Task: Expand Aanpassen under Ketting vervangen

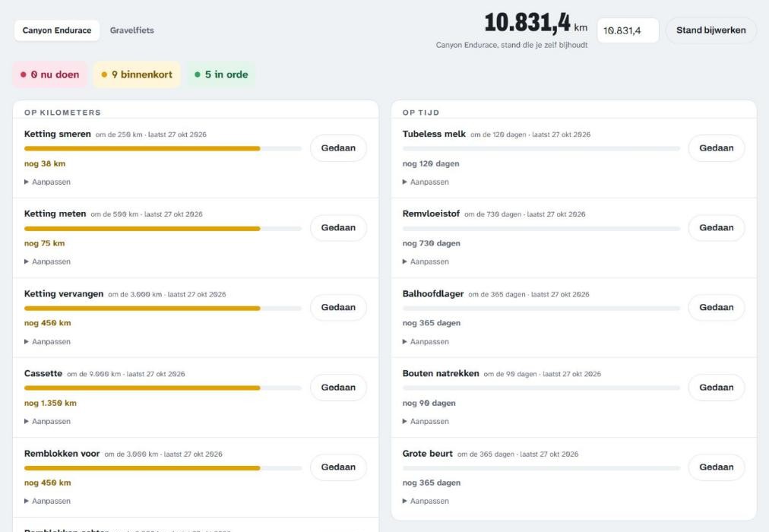Action: (48, 342)
